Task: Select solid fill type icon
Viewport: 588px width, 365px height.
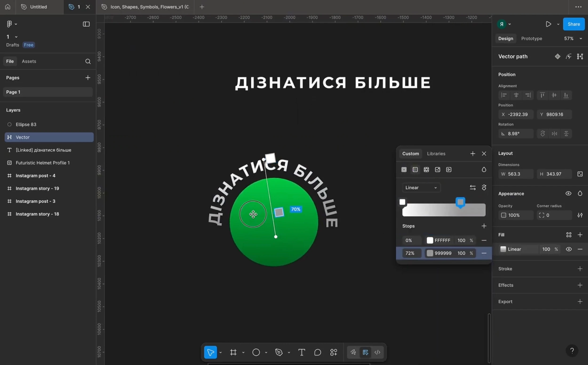Action: (404, 170)
